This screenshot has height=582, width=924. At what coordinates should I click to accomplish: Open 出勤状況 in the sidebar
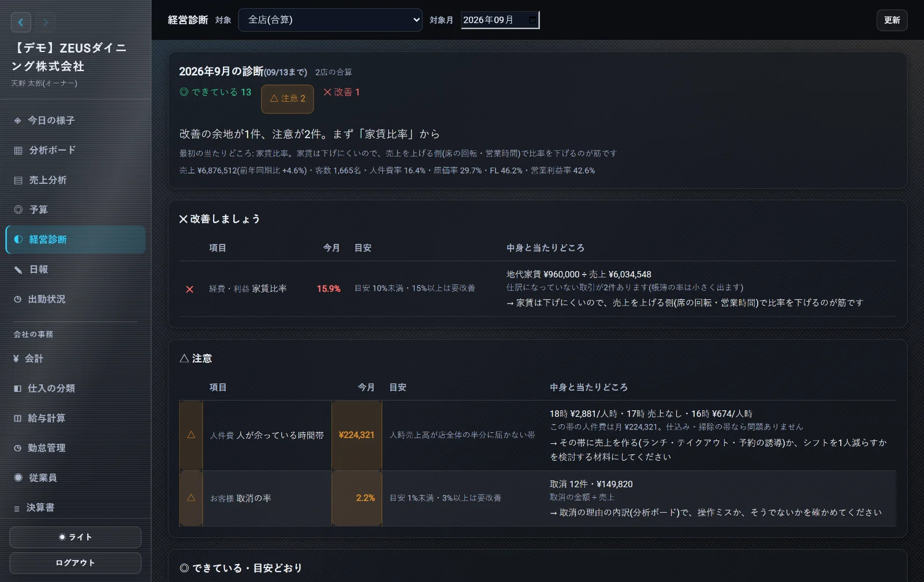coord(76,299)
